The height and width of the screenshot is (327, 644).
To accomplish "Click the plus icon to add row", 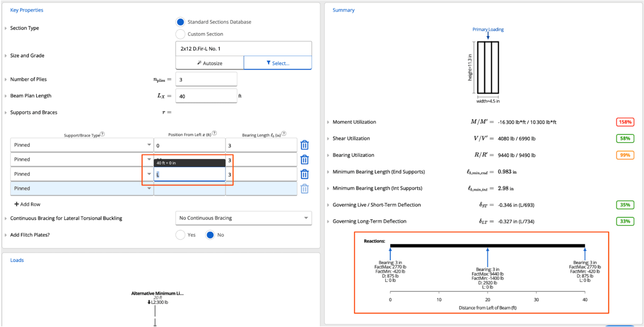I will [x=16, y=204].
